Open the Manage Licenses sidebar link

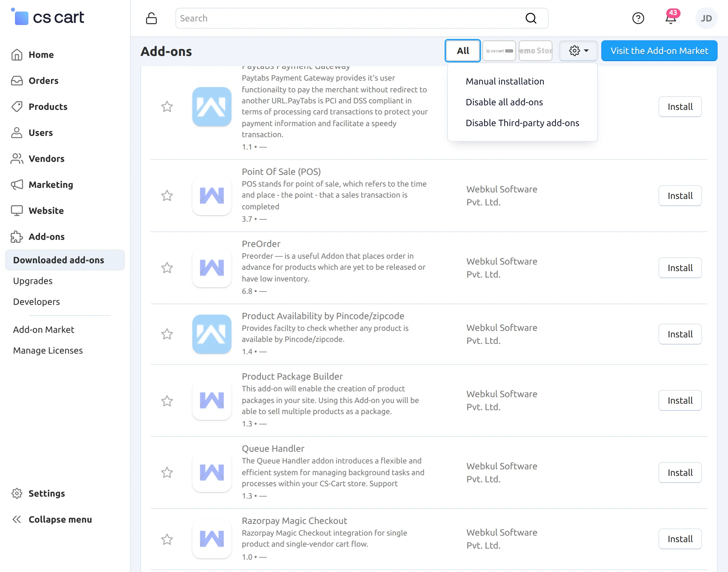click(x=48, y=350)
